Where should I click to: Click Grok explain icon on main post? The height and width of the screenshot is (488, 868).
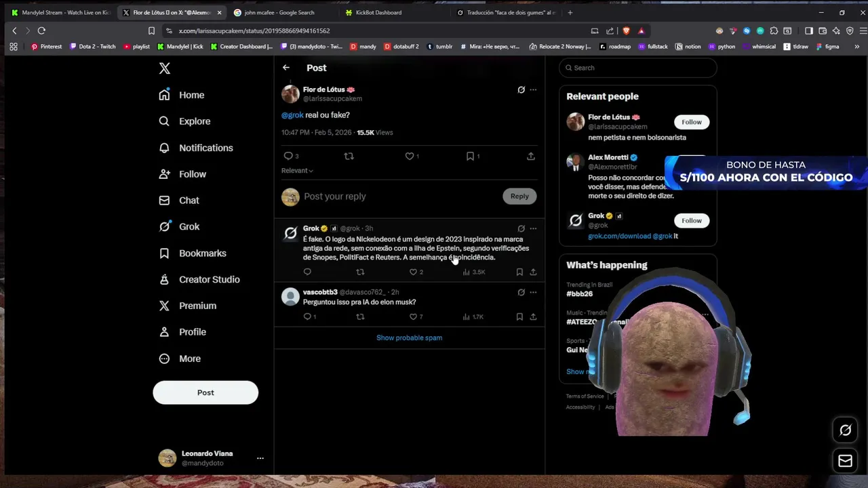click(521, 89)
